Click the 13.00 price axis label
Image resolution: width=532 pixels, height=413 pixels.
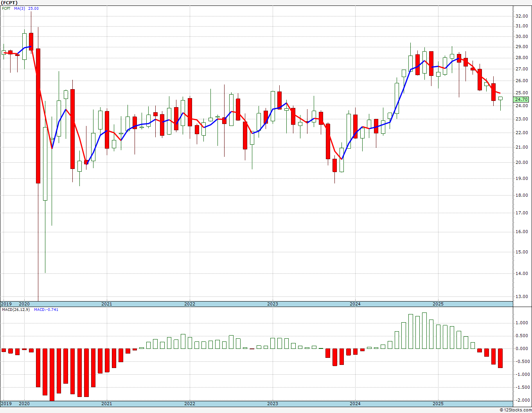(521, 296)
